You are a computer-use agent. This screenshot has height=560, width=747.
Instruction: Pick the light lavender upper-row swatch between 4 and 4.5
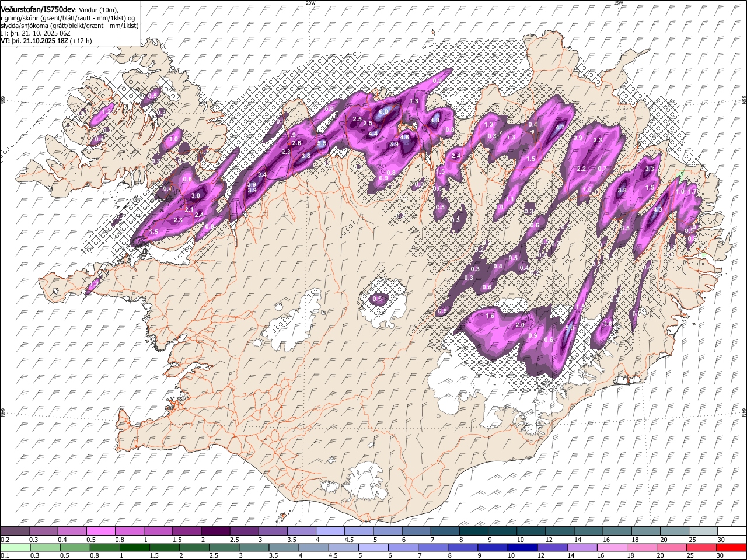coord(330,531)
